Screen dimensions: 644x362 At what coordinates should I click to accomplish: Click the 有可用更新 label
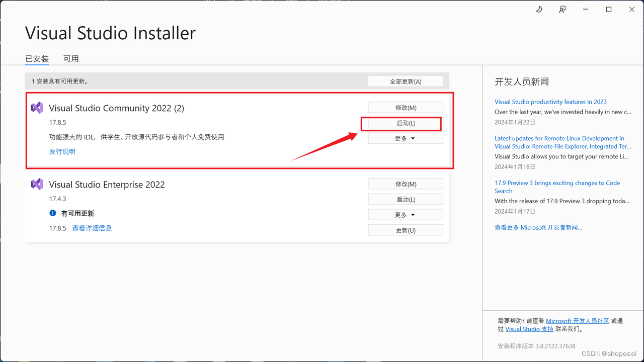click(77, 214)
